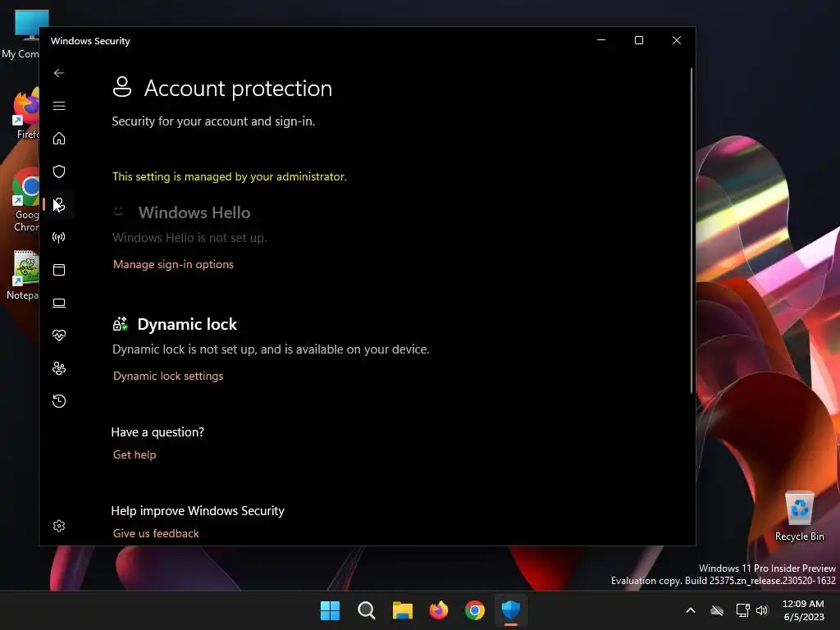The image size is (840, 630).
Task: Select the Recycle Bin desktop icon
Action: click(x=799, y=517)
